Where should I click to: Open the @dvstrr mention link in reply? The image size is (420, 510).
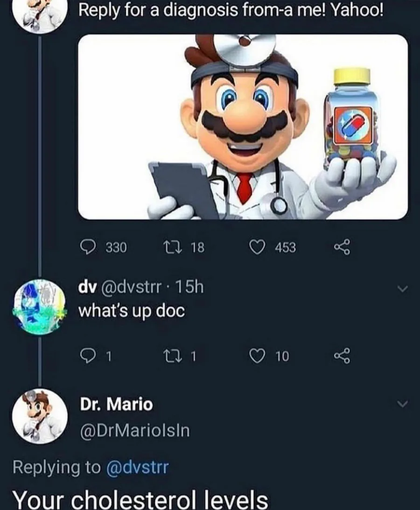137,466
